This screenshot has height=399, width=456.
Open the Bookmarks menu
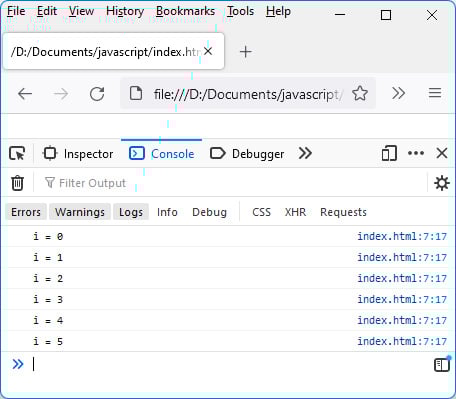pos(185,11)
